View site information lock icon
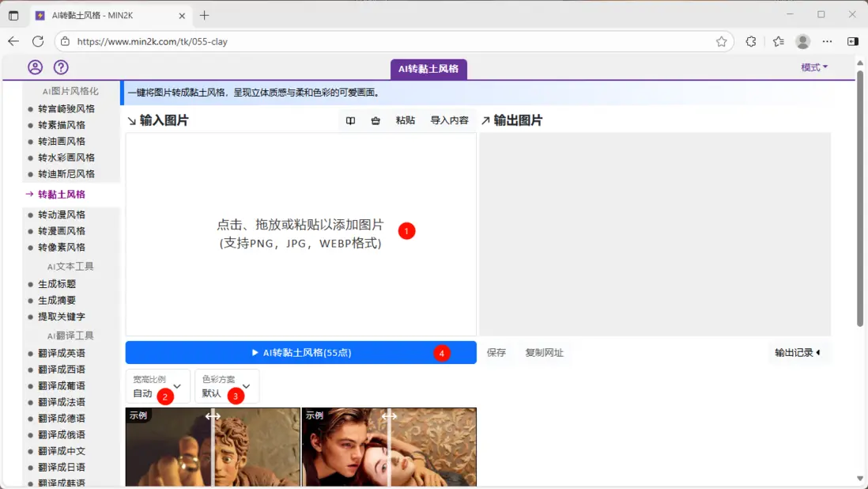Screen dimensions: 868x489 [x=66, y=41]
